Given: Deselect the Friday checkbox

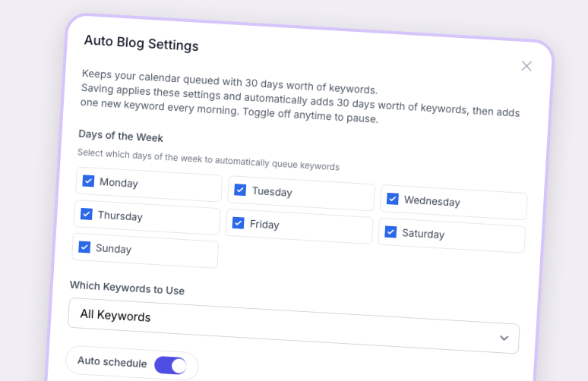Looking at the screenshot, I should [x=239, y=223].
